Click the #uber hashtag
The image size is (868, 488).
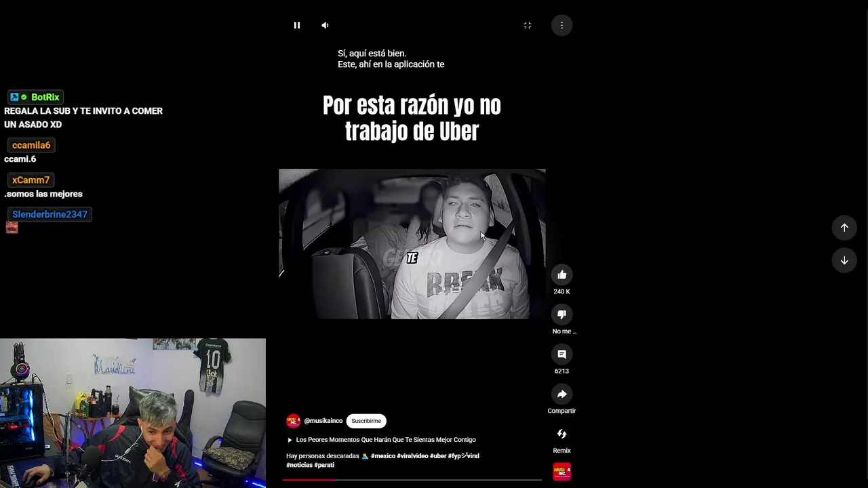tap(438, 456)
